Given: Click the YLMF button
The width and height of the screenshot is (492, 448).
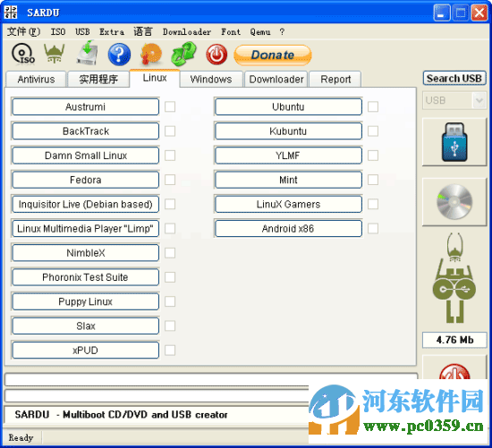Looking at the screenshot, I should click(x=288, y=156).
